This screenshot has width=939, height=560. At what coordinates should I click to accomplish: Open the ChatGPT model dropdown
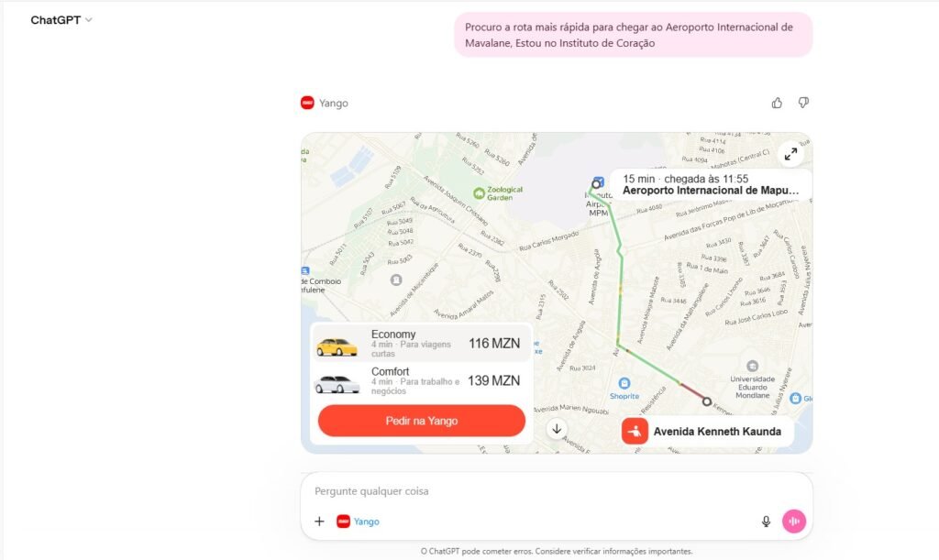[61, 20]
